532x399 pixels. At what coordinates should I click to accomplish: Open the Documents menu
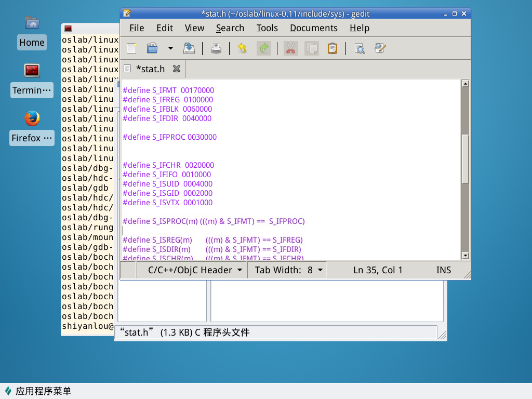point(313,28)
